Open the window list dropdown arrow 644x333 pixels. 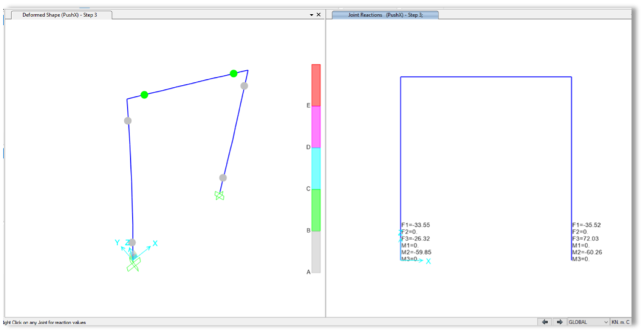click(311, 14)
